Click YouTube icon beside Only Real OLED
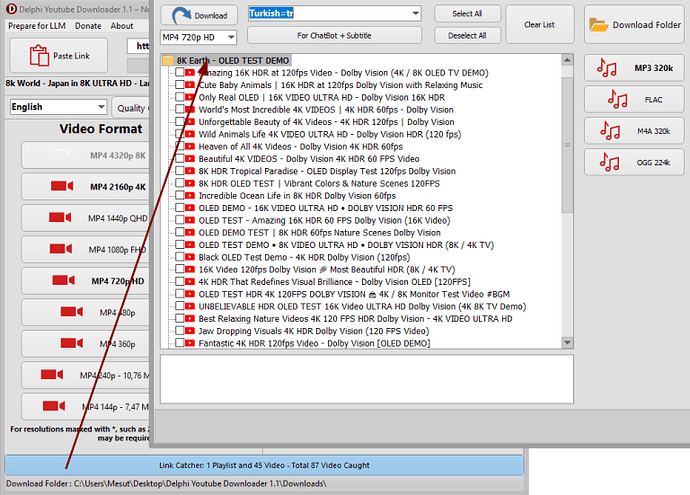The width and height of the screenshot is (690, 495). [190, 97]
